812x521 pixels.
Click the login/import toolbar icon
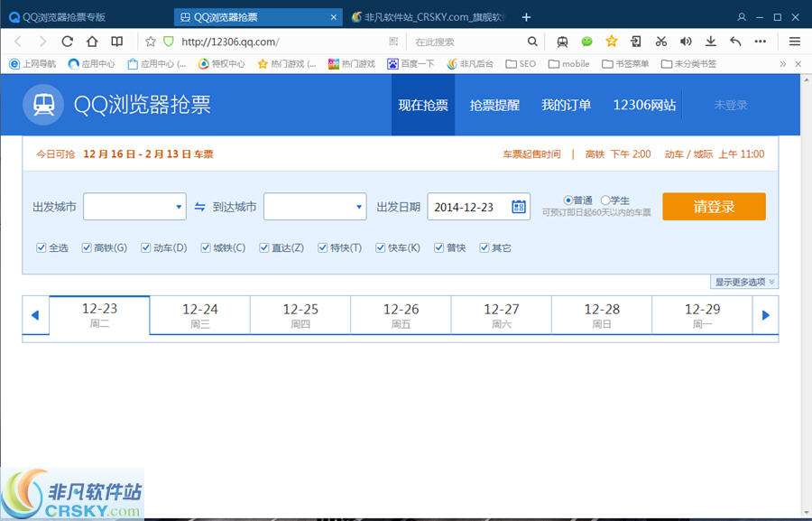tap(636, 42)
